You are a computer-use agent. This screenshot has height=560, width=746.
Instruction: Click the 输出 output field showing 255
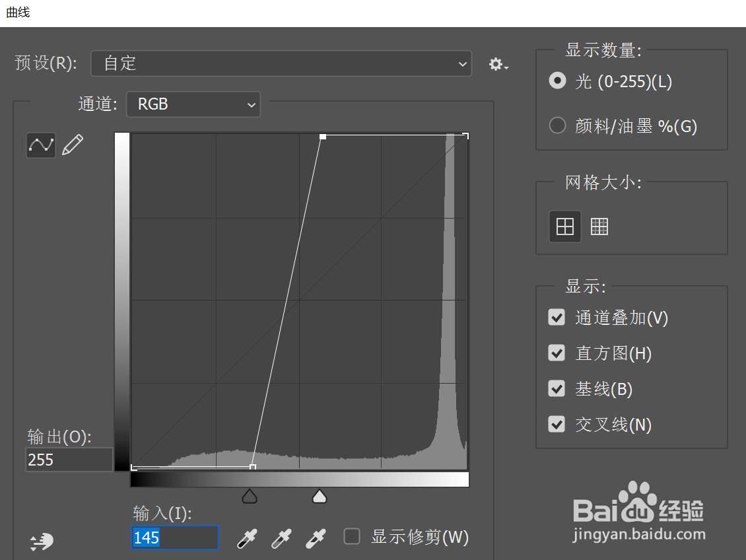click(x=69, y=460)
